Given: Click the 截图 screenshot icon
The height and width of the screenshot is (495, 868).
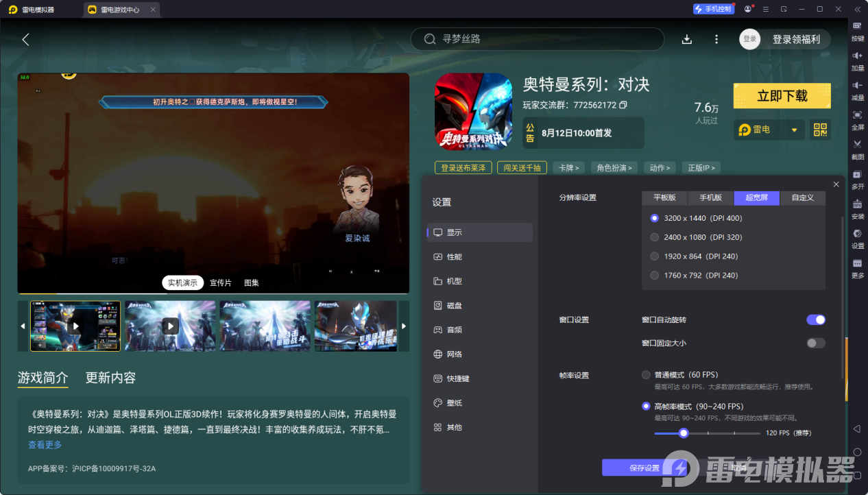Looking at the screenshot, I should tap(858, 149).
